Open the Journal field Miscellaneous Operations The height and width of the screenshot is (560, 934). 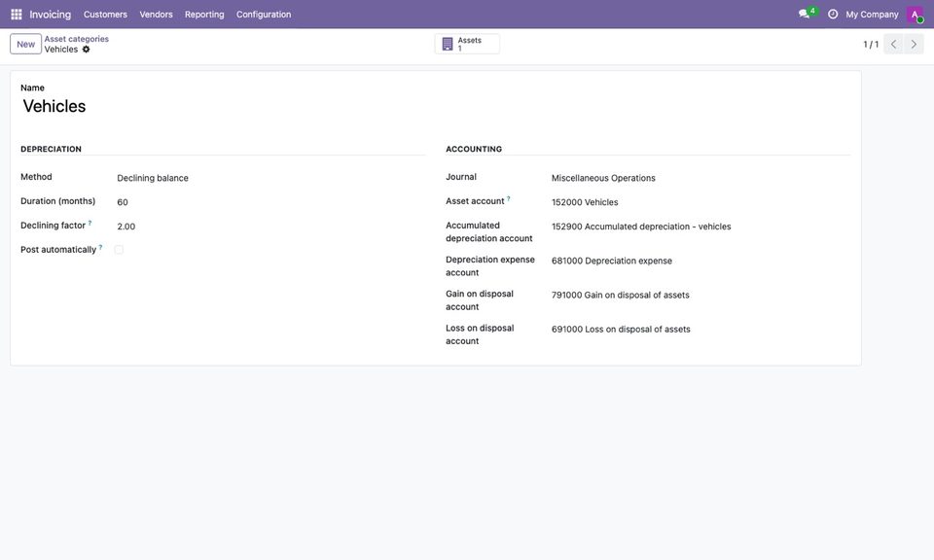point(701,178)
